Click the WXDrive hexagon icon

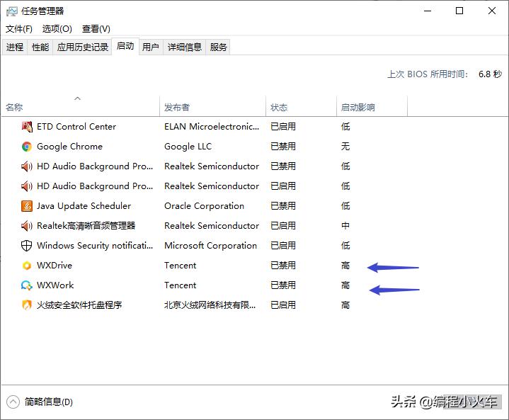point(27,266)
